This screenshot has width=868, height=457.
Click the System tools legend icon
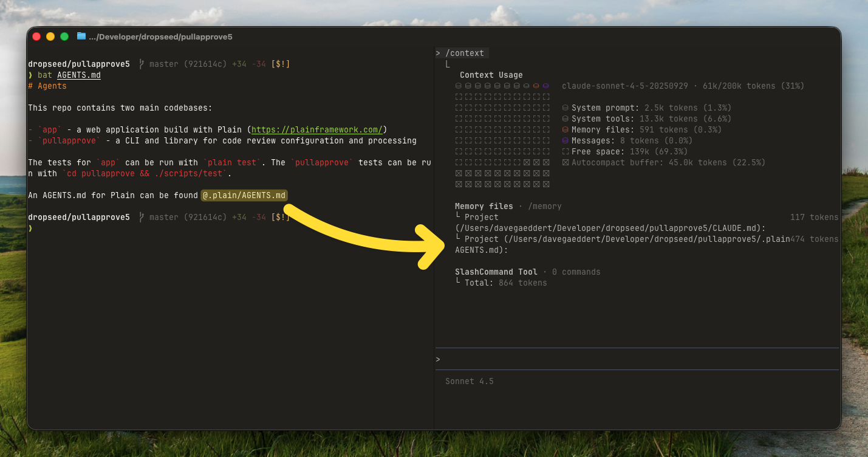(566, 119)
